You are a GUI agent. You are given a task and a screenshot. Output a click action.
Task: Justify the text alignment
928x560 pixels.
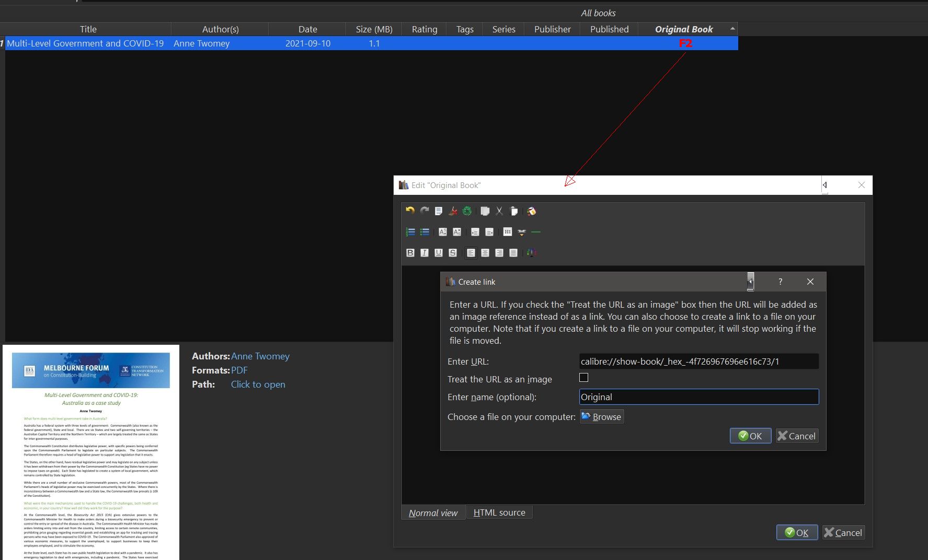513,253
